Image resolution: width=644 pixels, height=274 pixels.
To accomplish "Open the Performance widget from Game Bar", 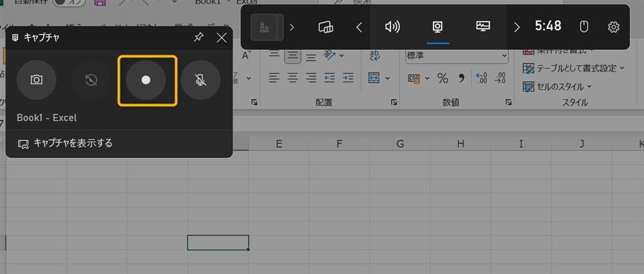I will tap(483, 27).
